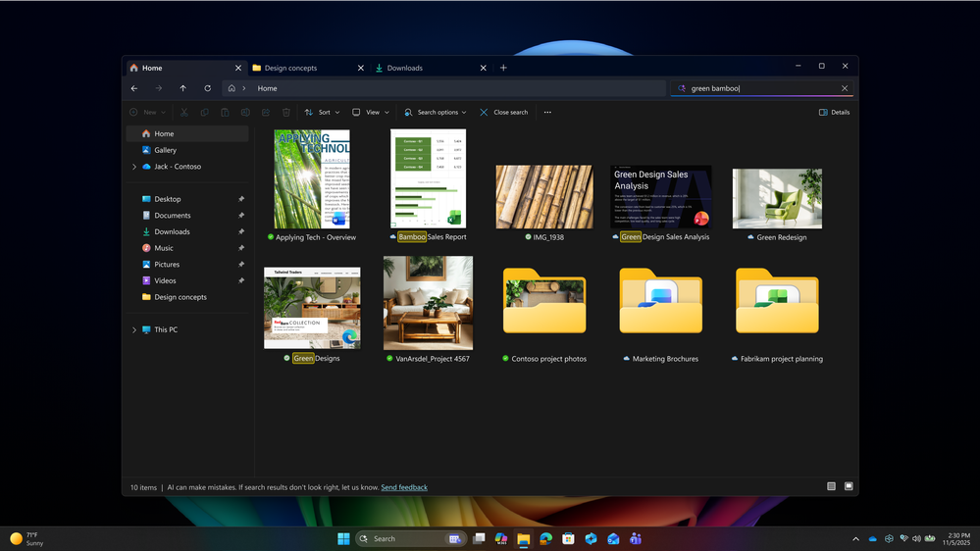This screenshot has width=980, height=551.
Task: Launch Microsoft Store from the taskbar
Action: tap(568, 538)
